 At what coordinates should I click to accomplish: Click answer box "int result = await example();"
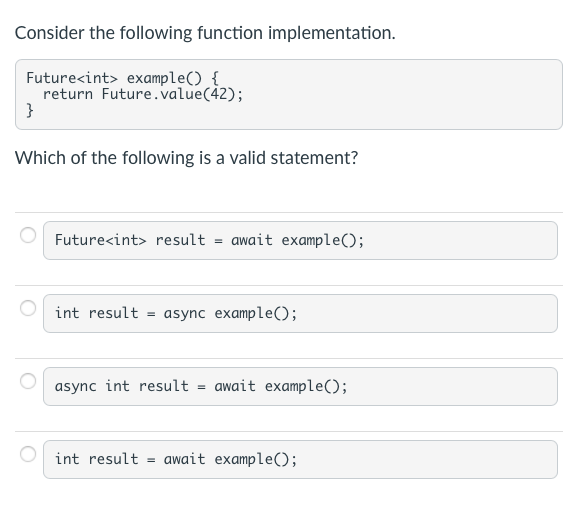(300, 460)
